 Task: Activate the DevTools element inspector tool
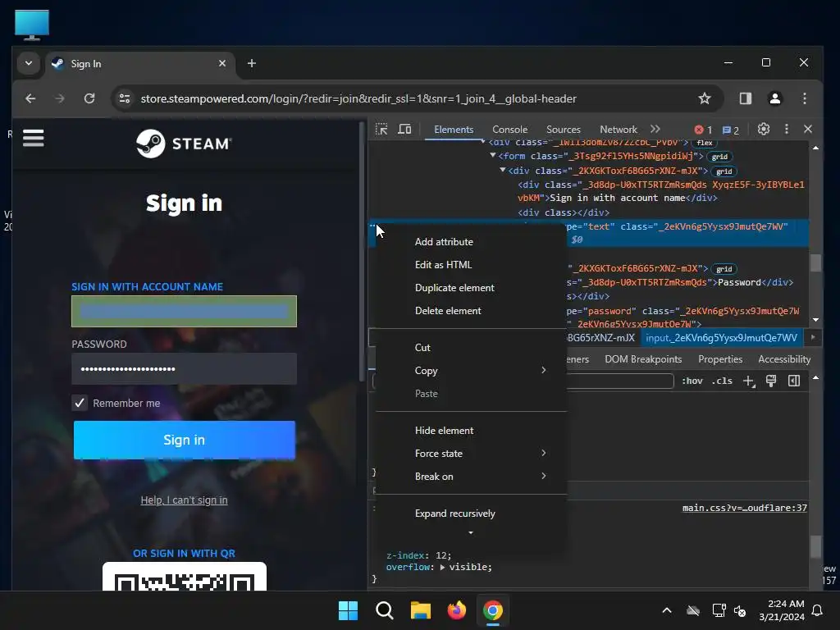(x=381, y=129)
